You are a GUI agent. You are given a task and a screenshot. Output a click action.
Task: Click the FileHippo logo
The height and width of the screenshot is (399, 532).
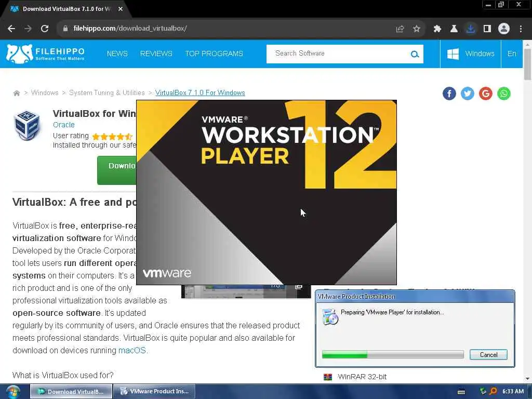pos(46,54)
